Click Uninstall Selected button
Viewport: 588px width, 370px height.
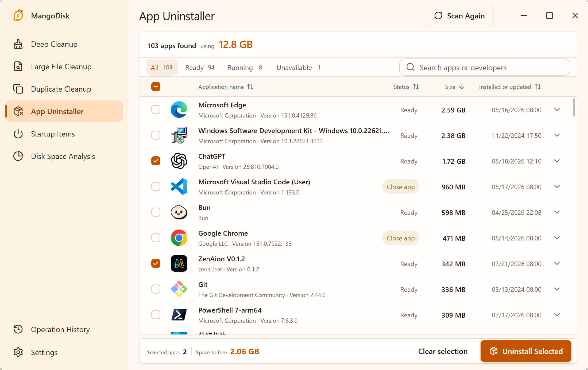[x=526, y=351]
